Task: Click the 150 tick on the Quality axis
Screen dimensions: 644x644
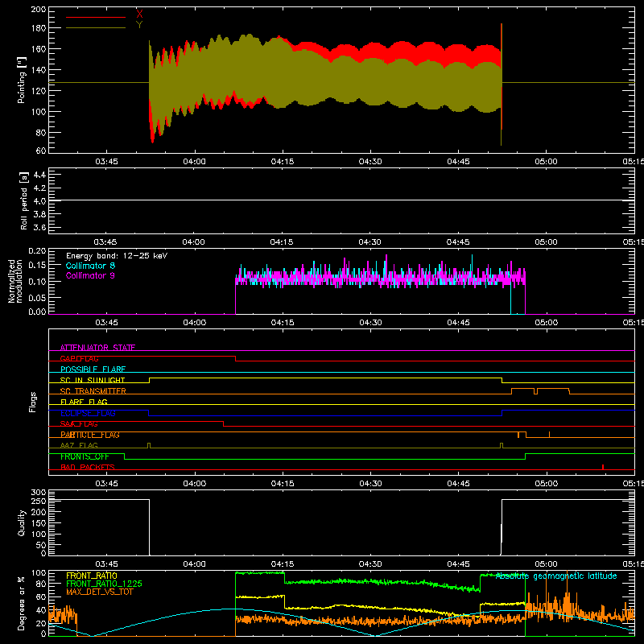Action: (x=39, y=523)
